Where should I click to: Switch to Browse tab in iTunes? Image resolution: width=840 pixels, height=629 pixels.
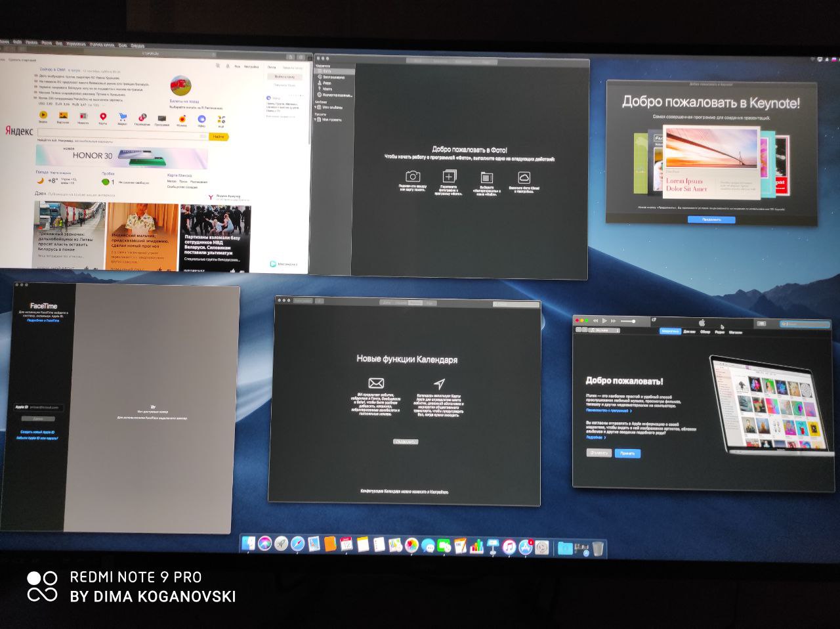(x=705, y=332)
